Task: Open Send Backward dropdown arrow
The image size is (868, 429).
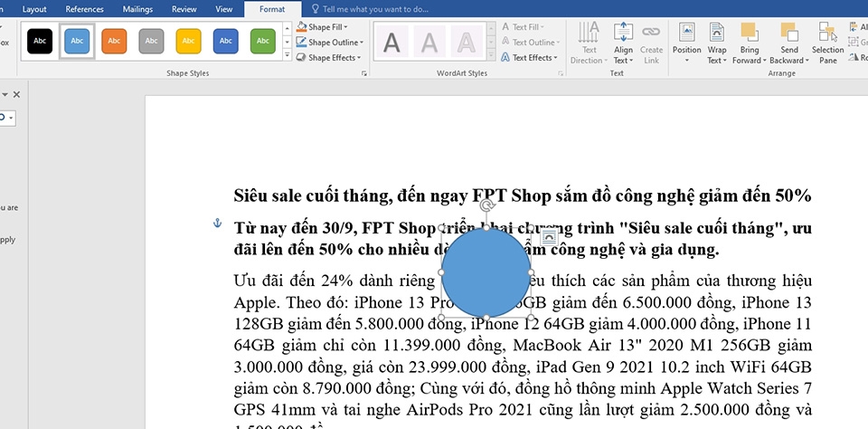Action: (x=806, y=61)
